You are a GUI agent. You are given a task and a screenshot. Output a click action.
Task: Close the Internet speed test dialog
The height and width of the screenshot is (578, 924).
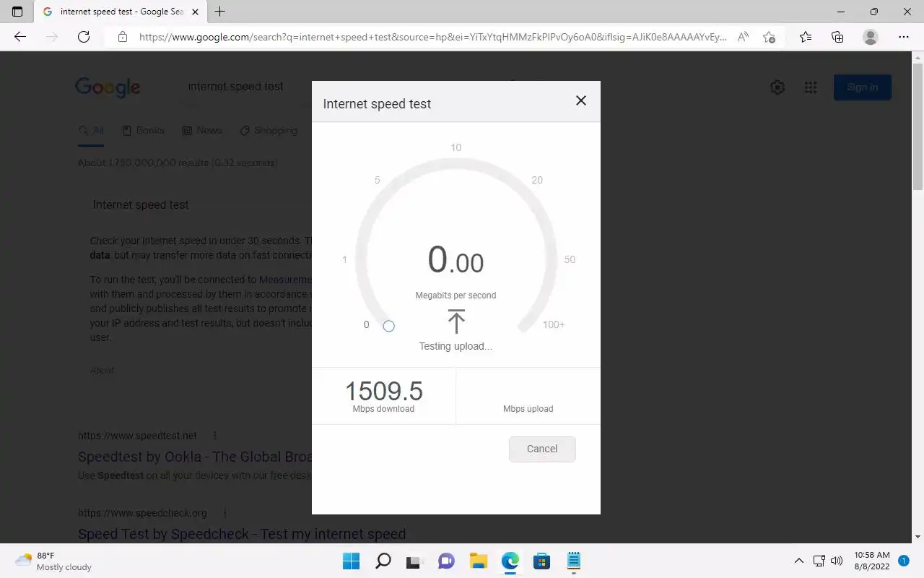click(581, 101)
